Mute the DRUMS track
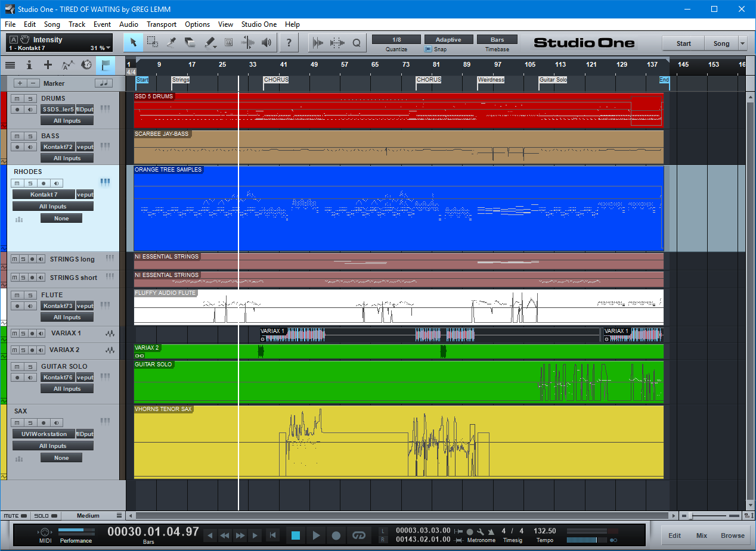756x551 pixels. [x=17, y=98]
